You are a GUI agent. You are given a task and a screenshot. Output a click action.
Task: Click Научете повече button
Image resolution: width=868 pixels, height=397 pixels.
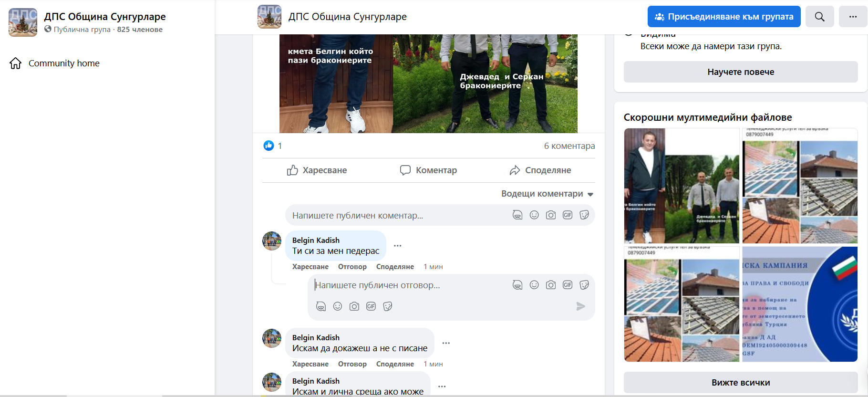point(740,72)
